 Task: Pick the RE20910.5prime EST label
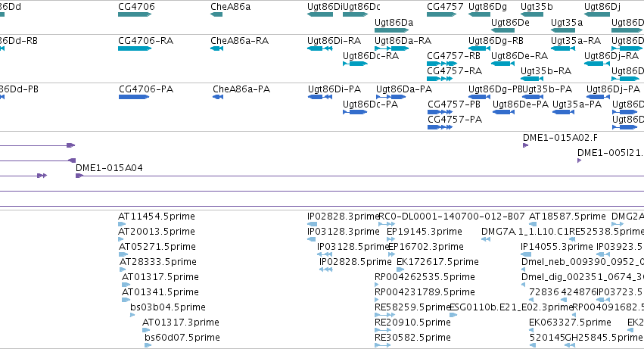tap(412, 323)
